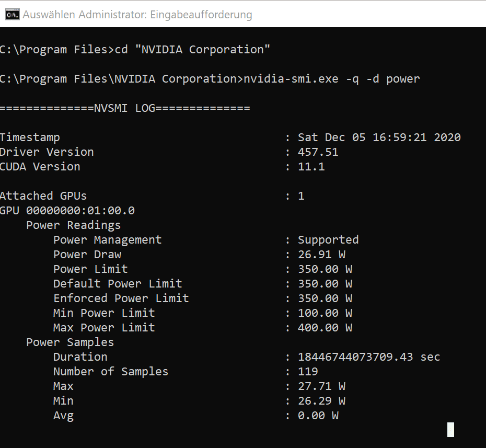Click the NVSMI LOG header line
Screen dimensions: 486x448
[124, 108]
